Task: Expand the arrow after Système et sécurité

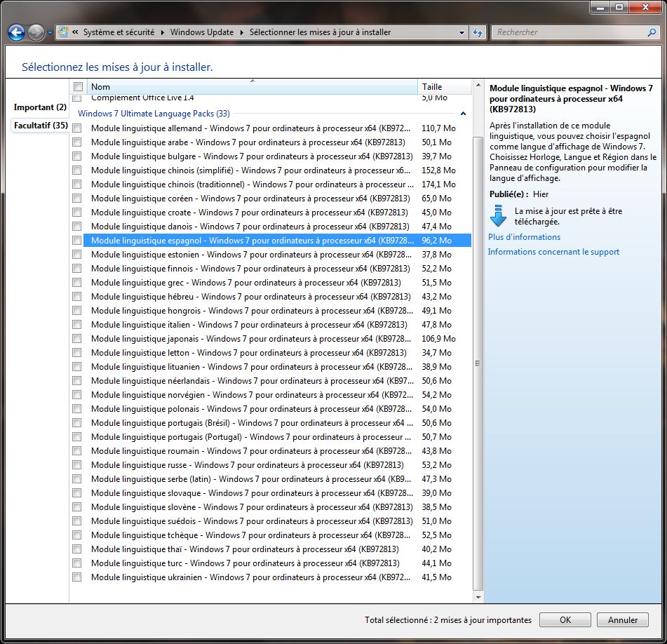Action: pyautogui.click(x=163, y=32)
